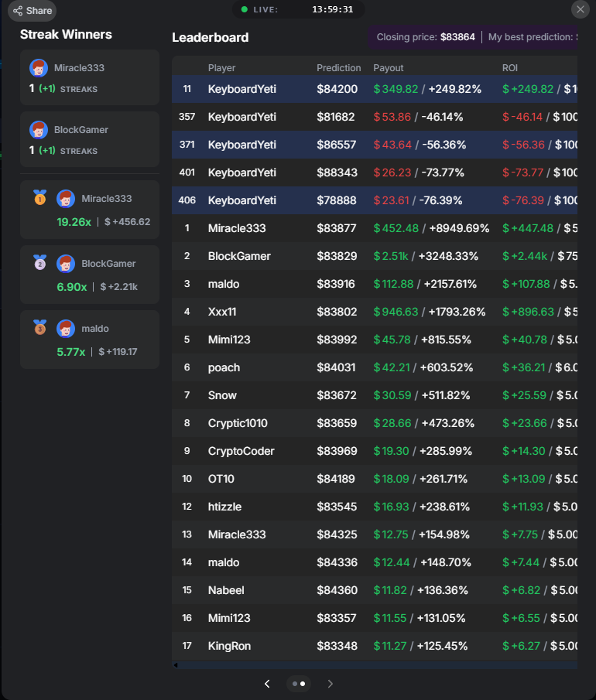596x700 pixels.
Task: Click the right chevron for the next page
Action: 330,684
